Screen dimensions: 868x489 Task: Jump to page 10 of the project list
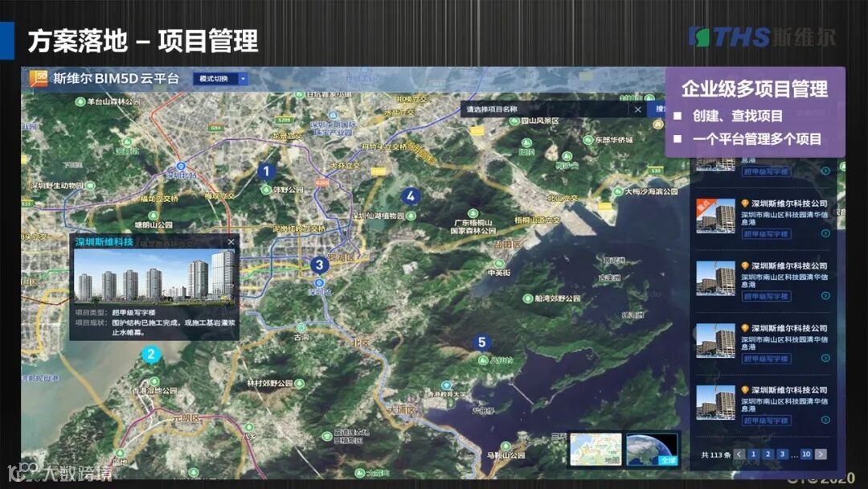806,454
